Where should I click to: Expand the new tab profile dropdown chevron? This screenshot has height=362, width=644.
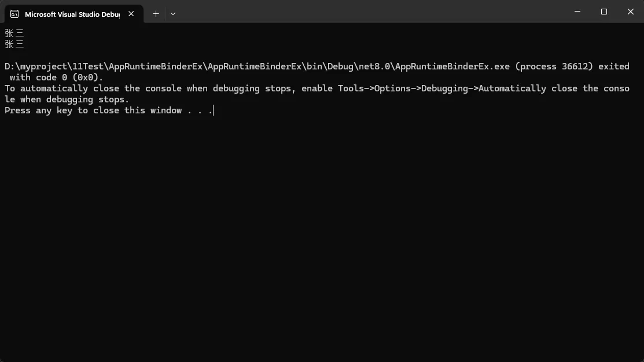tap(172, 14)
